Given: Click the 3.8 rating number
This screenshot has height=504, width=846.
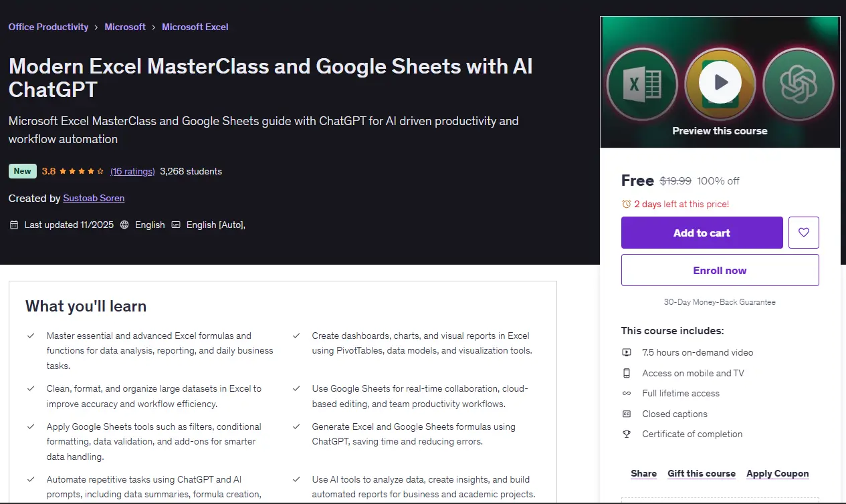Looking at the screenshot, I should click(x=49, y=171).
